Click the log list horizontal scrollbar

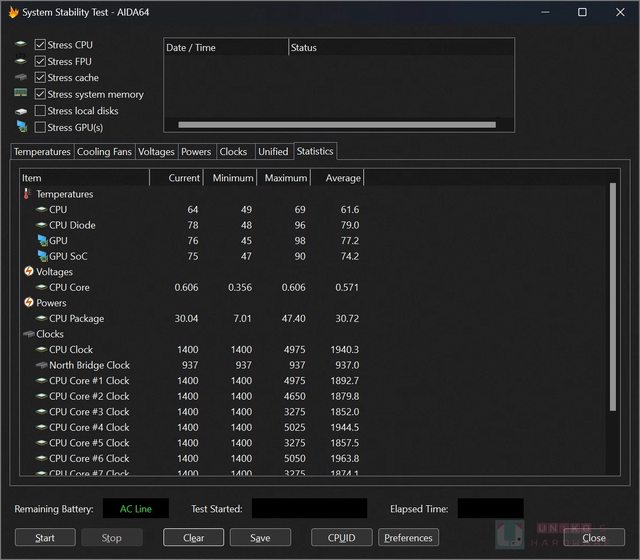(x=336, y=125)
